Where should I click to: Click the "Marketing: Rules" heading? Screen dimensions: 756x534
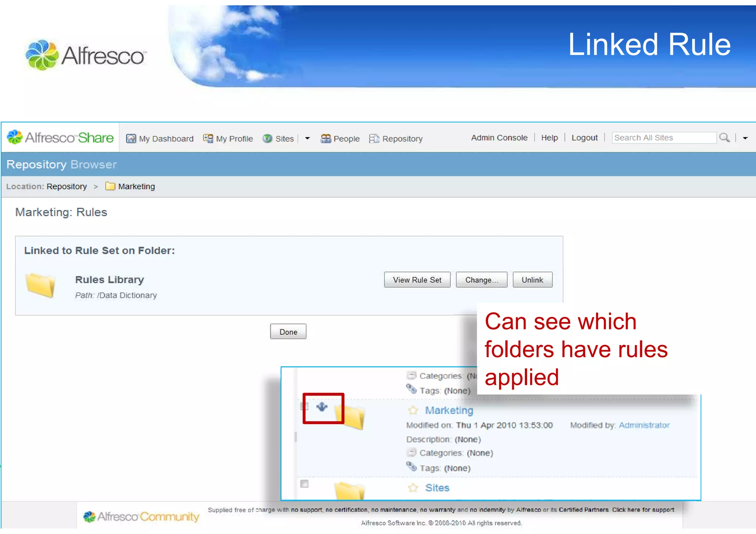pos(61,212)
